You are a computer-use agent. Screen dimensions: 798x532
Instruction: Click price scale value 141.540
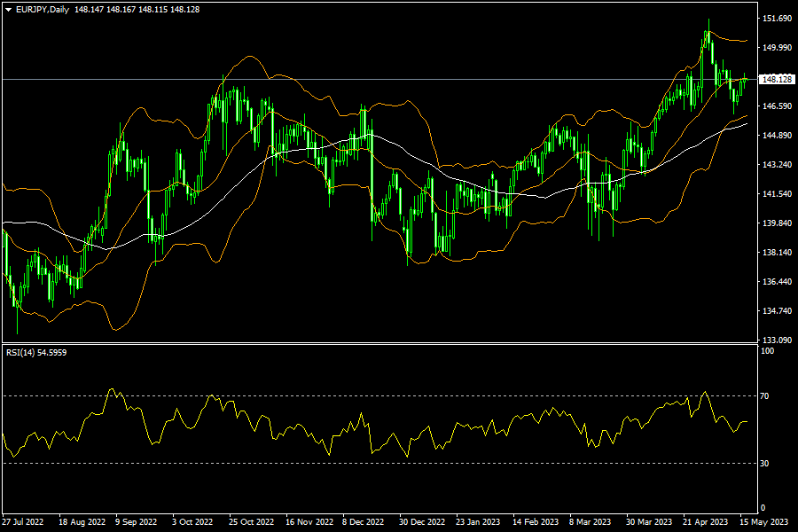coord(777,193)
